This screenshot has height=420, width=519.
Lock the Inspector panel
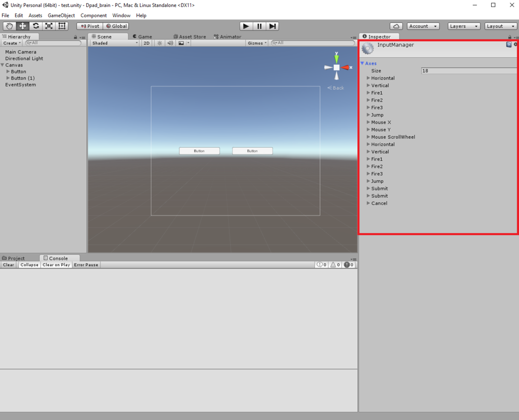click(x=510, y=37)
